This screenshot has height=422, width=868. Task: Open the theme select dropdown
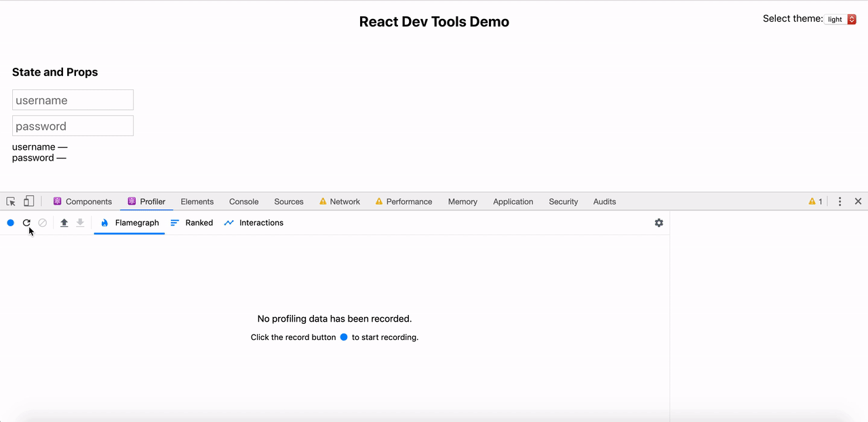[x=842, y=20]
